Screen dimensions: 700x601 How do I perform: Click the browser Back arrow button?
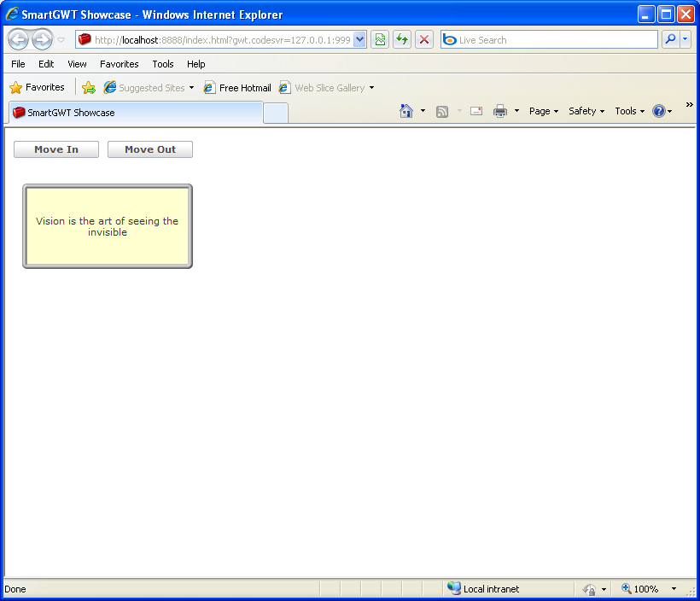[18, 40]
